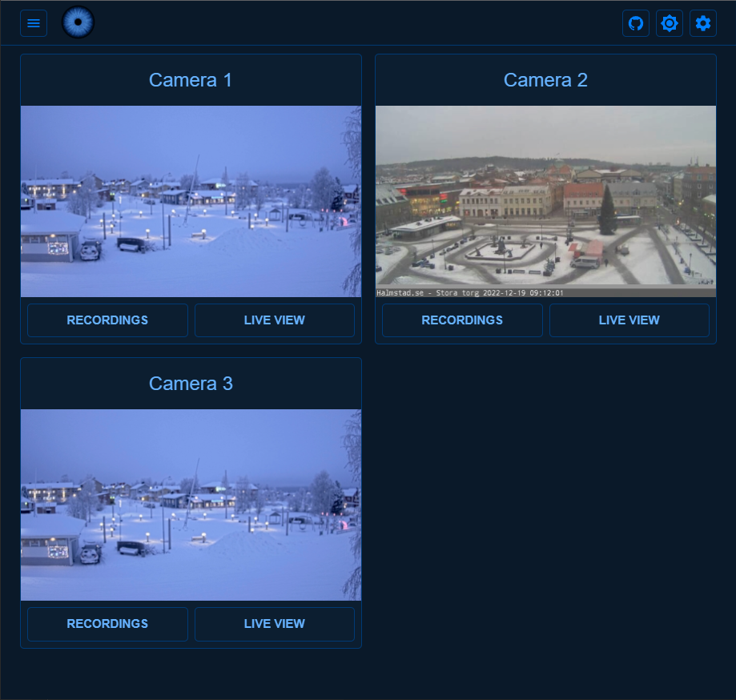Click the Camera 2 town square thumbnail
Image resolution: width=736 pixels, height=700 pixels.
tap(545, 200)
